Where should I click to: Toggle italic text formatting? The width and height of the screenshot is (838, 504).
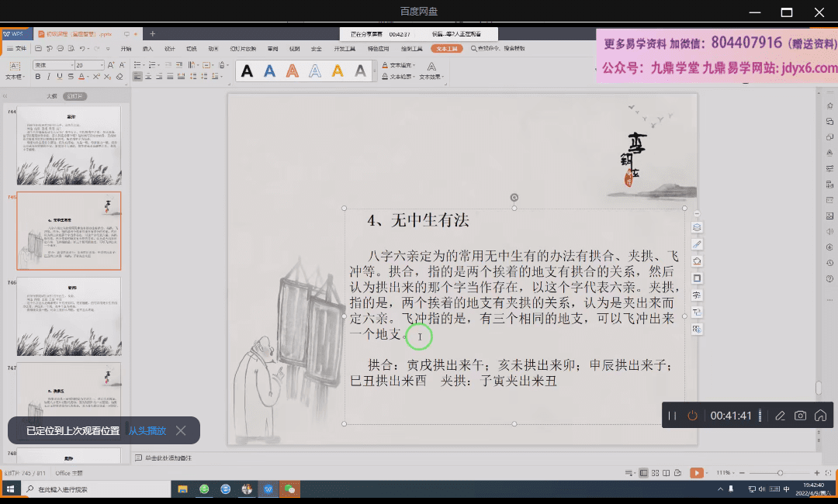[x=48, y=77]
